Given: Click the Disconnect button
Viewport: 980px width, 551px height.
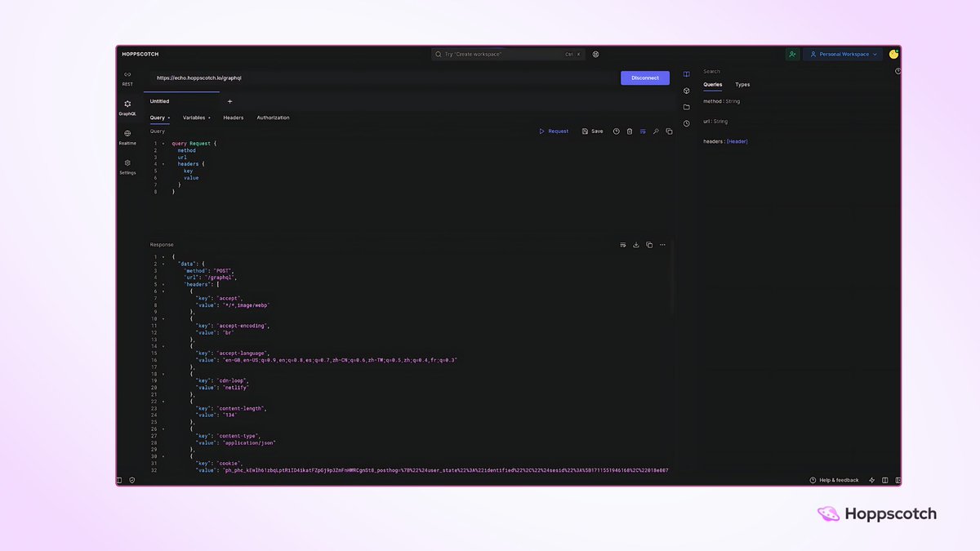Looking at the screenshot, I should tap(645, 78).
